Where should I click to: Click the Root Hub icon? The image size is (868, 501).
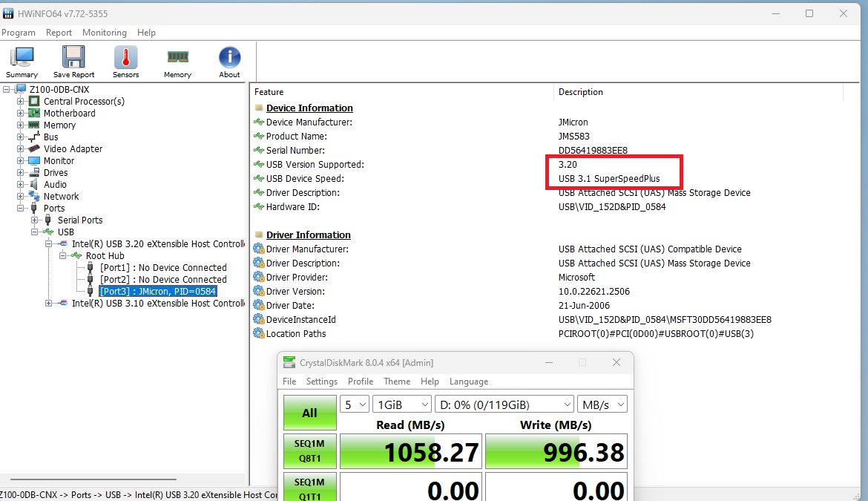[76, 256]
